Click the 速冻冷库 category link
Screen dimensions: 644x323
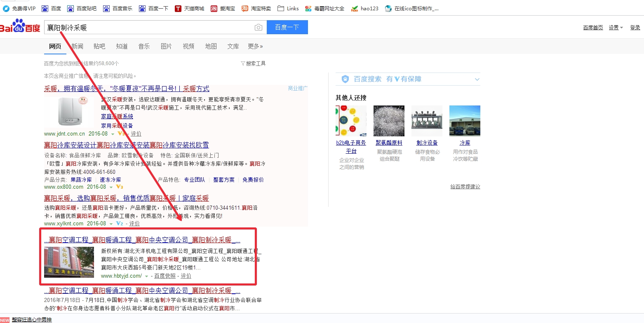coord(110,180)
